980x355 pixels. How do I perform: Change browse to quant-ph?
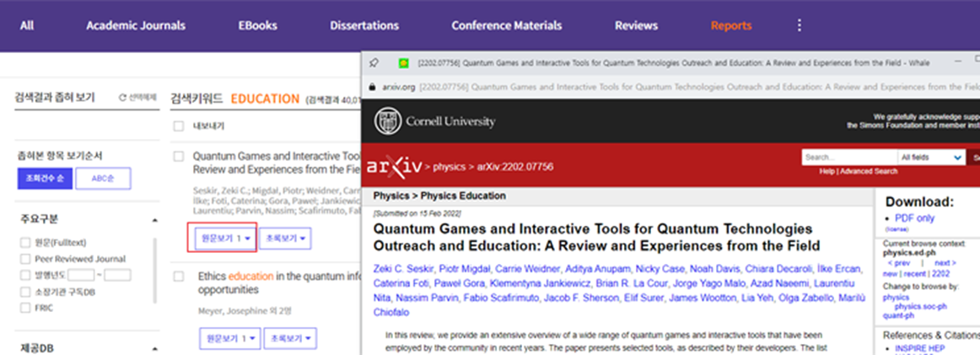(899, 315)
